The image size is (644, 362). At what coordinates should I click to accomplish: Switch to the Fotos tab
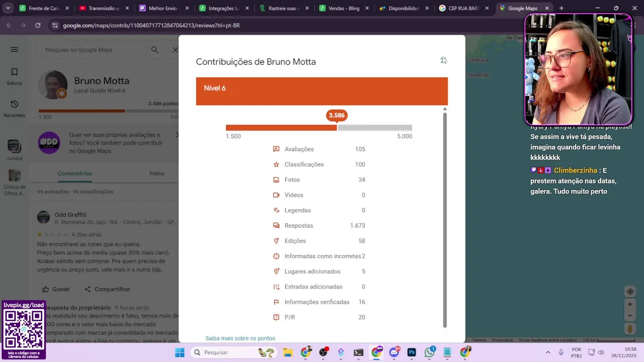(x=157, y=173)
